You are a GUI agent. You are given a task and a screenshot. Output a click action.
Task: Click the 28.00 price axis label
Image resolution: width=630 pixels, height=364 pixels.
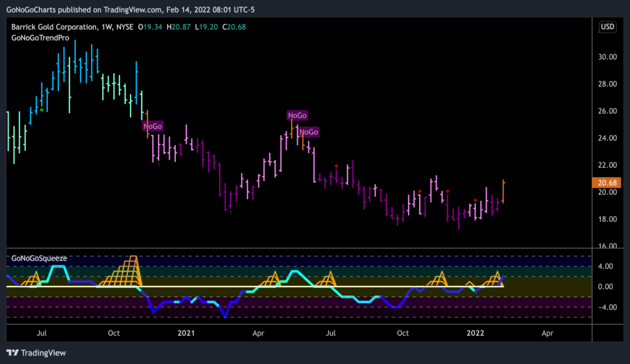pyautogui.click(x=607, y=84)
